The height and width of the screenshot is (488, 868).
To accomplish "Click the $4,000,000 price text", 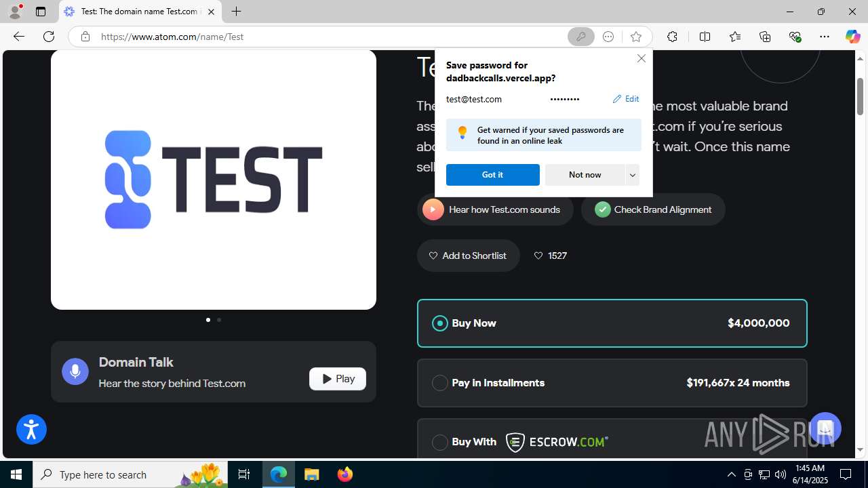I will (758, 323).
